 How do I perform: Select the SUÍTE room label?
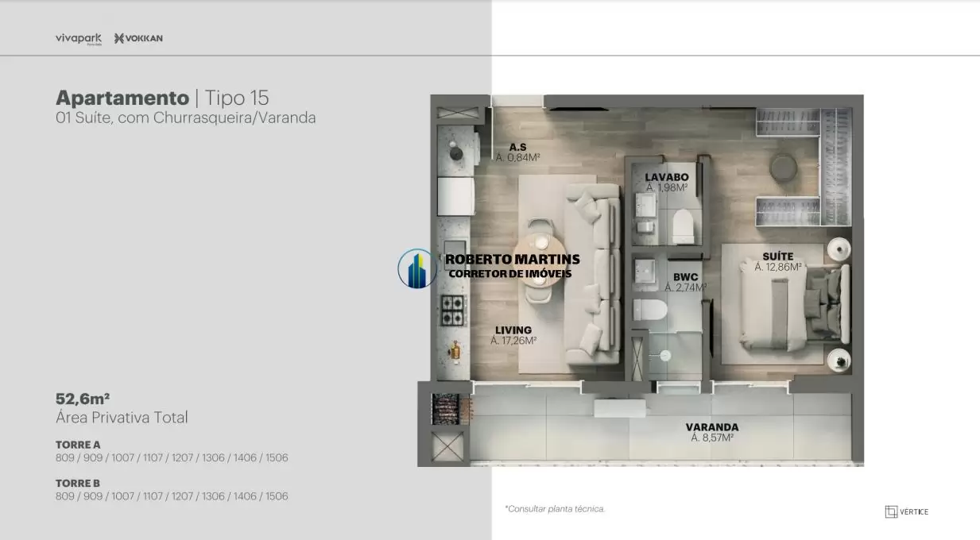click(x=777, y=256)
